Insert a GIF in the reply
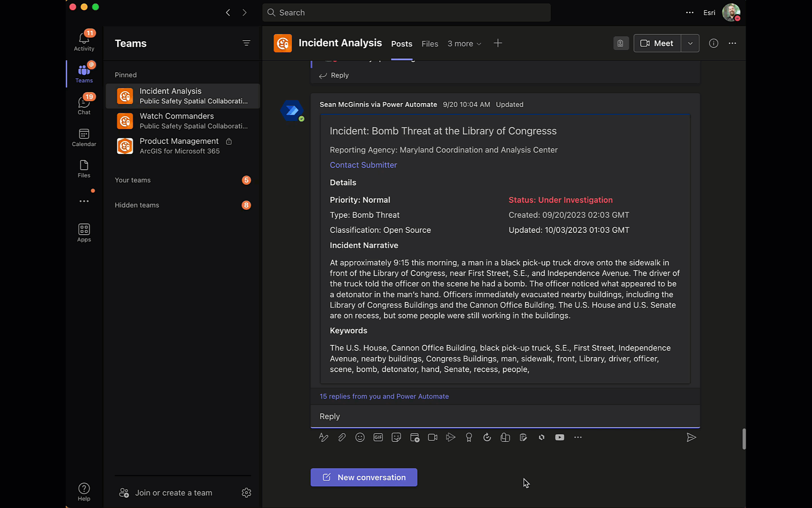Screen dimensions: 812x508 (x=378, y=437)
